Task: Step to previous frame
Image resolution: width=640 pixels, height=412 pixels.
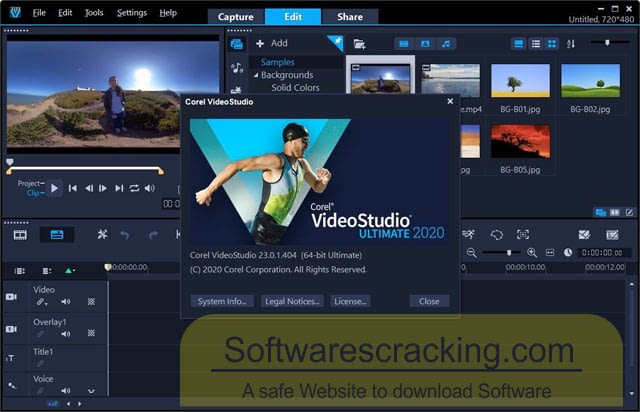Action: [x=89, y=188]
